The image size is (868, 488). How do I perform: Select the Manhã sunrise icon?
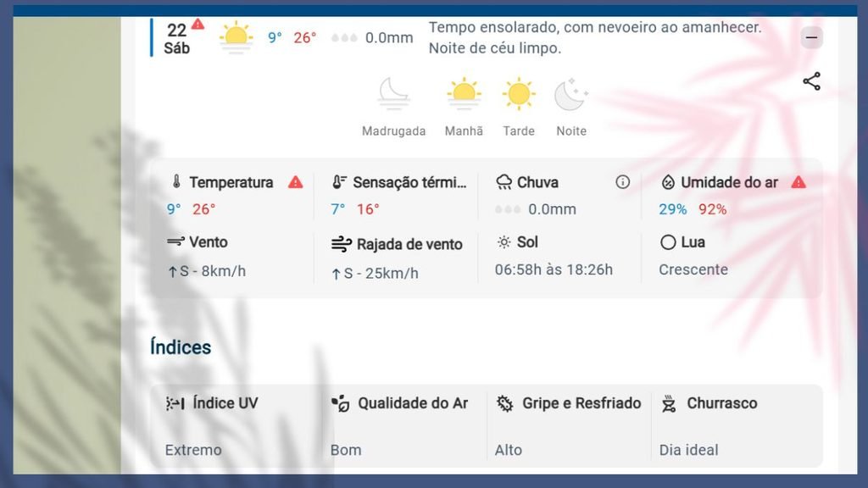[x=464, y=93]
